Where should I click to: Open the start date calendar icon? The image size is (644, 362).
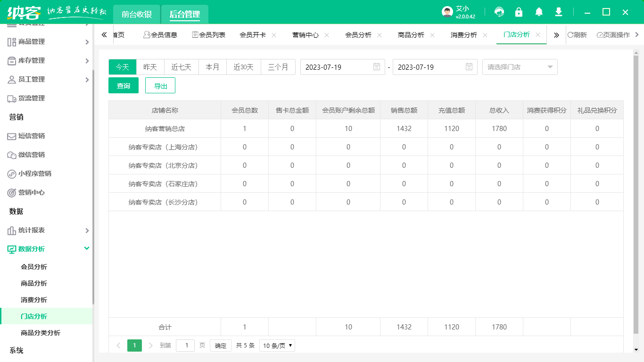(376, 67)
